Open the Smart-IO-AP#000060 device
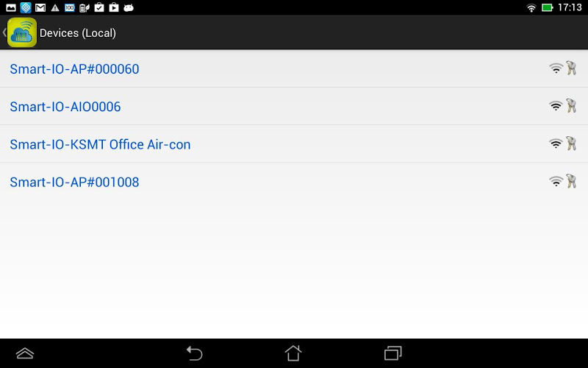Screen dimensions: 588x368 pos(294,68)
